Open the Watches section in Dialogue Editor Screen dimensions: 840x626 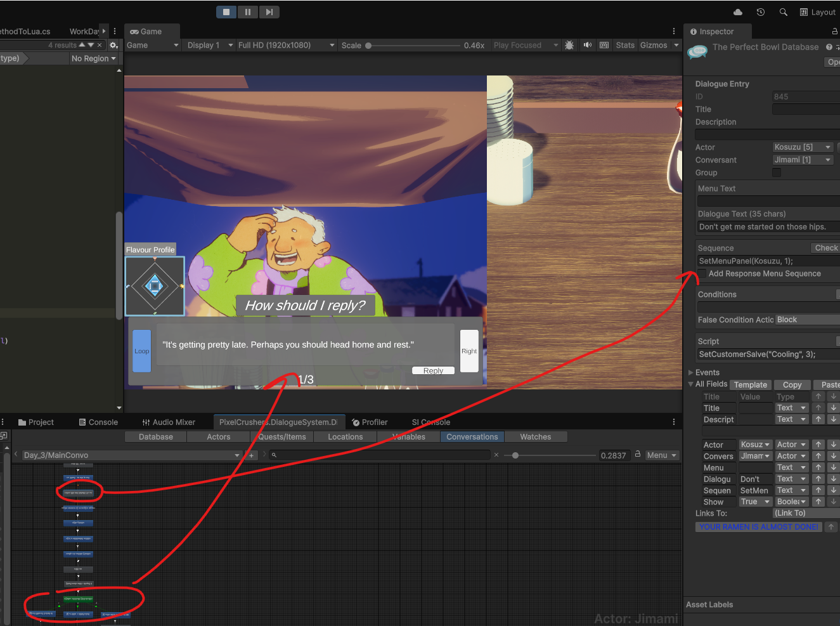[536, 437]
